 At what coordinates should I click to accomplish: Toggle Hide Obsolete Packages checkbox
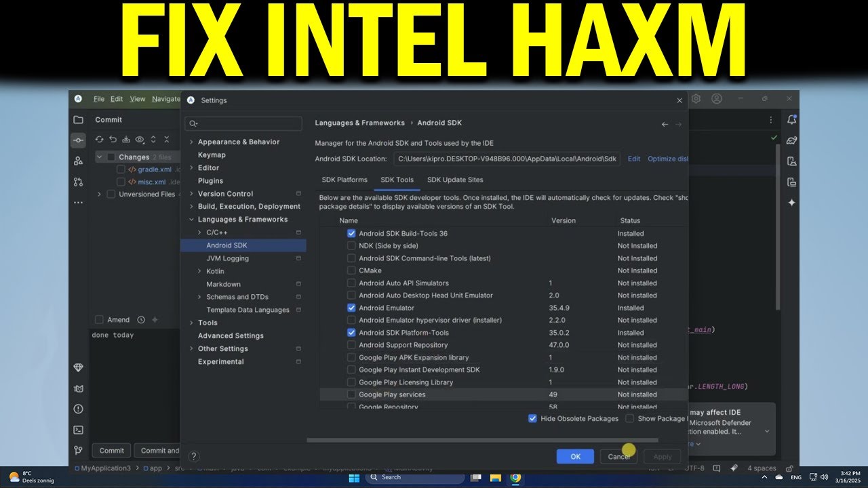(532, 418)
